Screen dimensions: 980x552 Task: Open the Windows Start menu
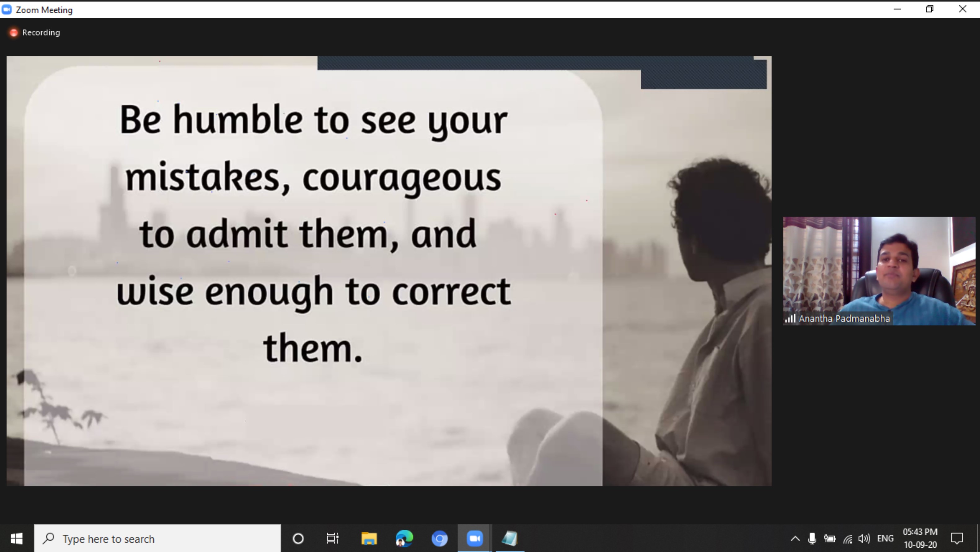coord(17,538)
